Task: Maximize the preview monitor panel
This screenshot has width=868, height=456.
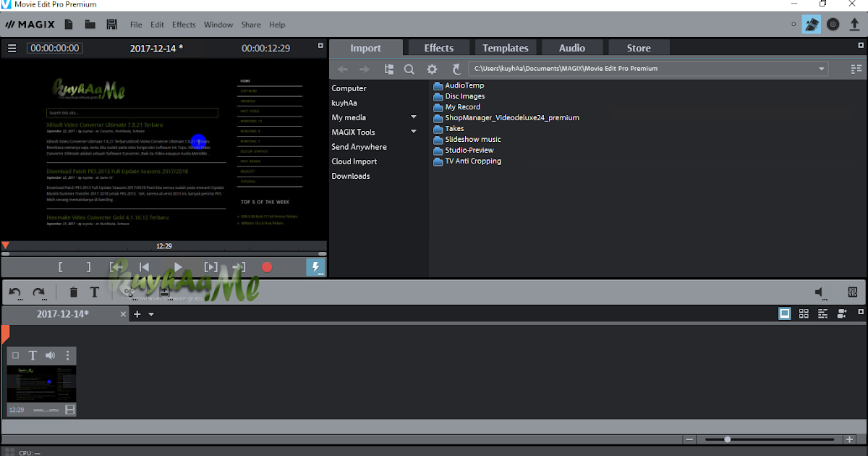Action: tap(320, 46)
